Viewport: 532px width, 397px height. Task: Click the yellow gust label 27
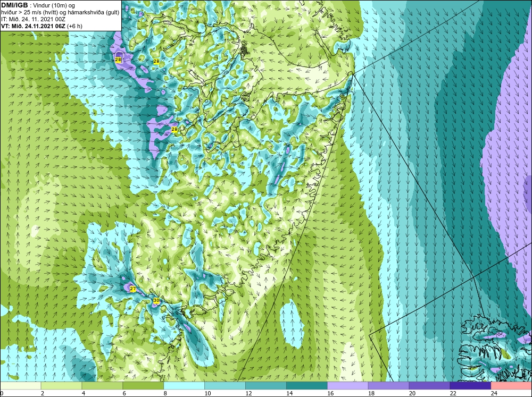click(133, 289)
